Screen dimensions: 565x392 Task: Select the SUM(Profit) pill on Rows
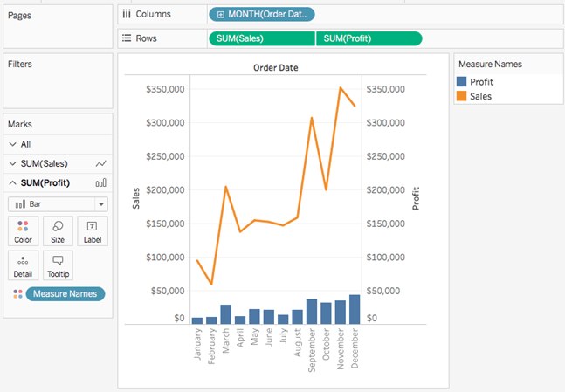tap(369, 38)
